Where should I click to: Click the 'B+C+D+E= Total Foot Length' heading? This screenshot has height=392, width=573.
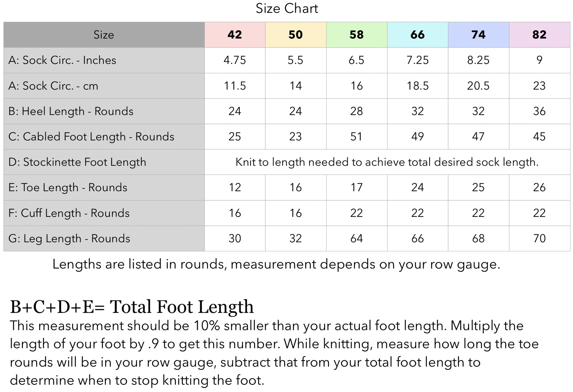pyautogui.click(x=132, y=307)
